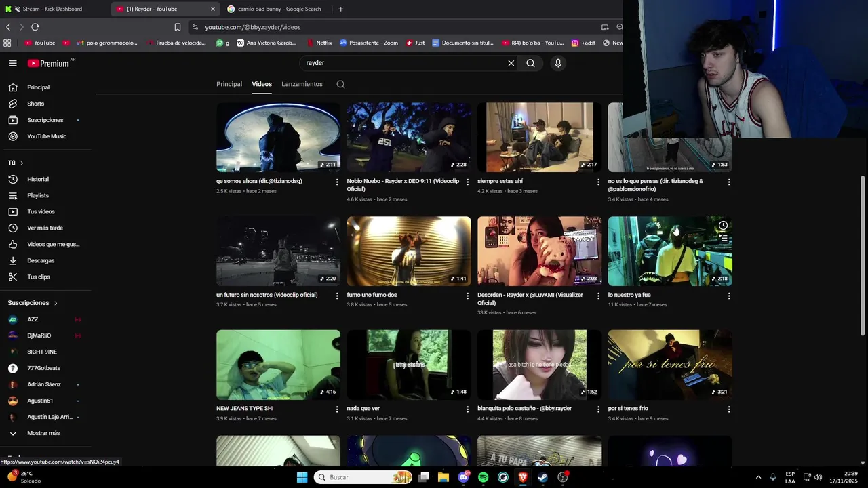Submit search with the magnifier button

pyautogui.click(x=530, y=63)
